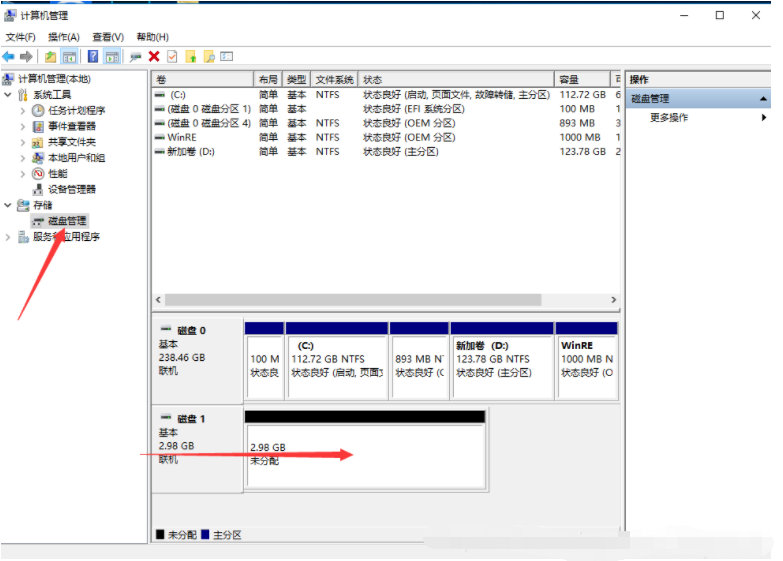Select the (C:) 112.72 GB partition block
Screen dimensions: 783x561
click(x=337, y=361)
